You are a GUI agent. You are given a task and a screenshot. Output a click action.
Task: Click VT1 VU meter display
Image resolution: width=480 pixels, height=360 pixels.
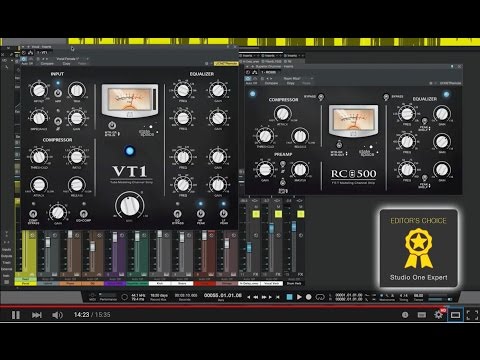tap(130, 100)
